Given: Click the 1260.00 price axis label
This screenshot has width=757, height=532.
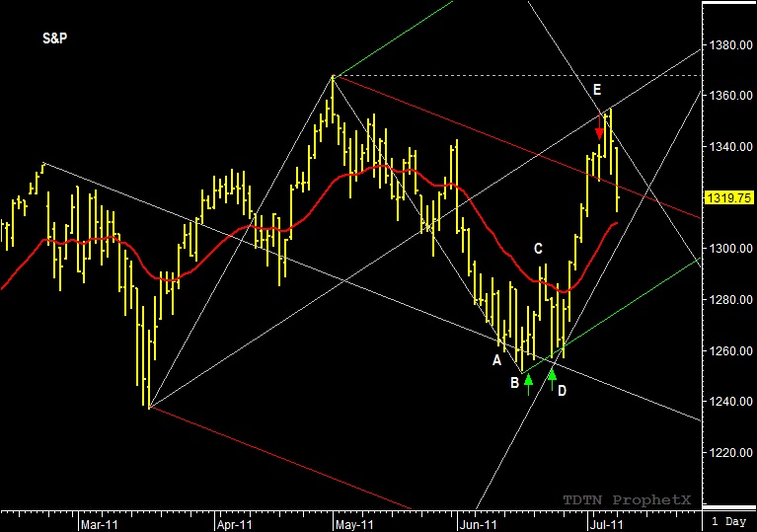Looking at the screenshot, I should 730,350.
